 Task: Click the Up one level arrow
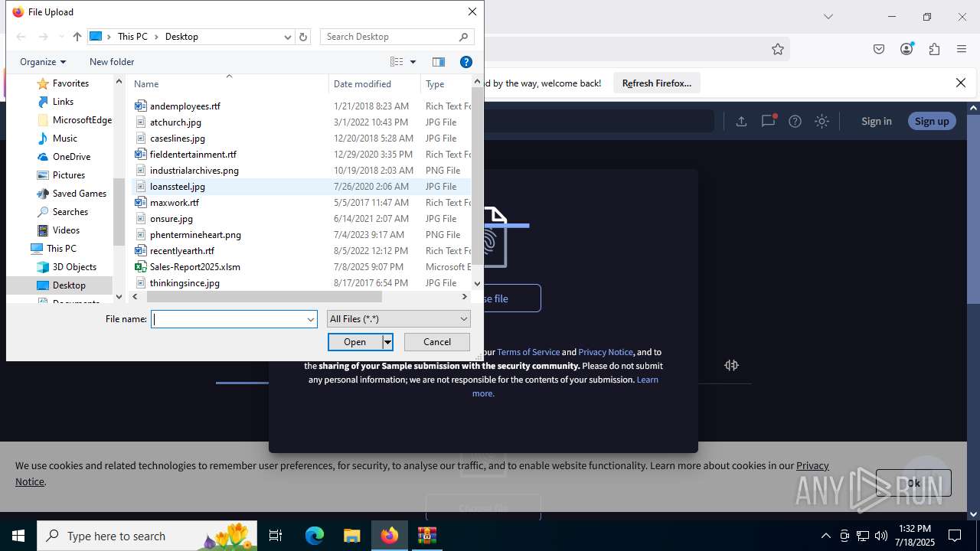pos(77,37)
